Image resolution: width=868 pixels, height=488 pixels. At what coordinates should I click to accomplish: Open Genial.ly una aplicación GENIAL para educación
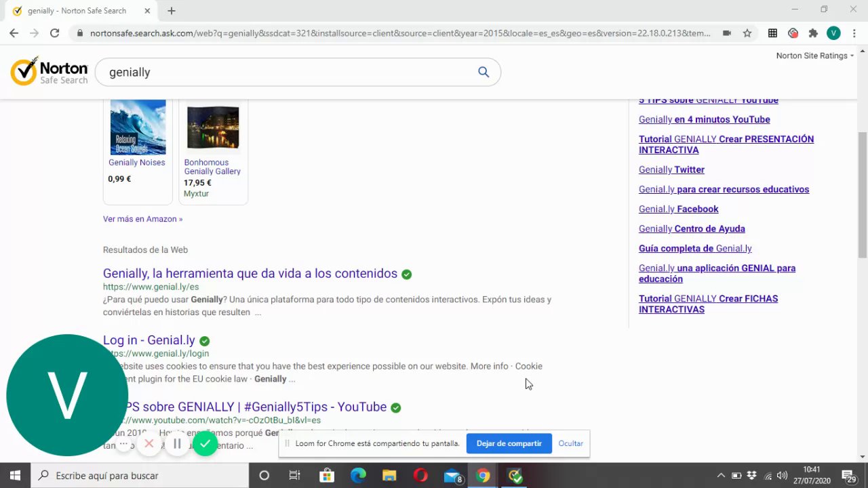[x=717, y=273]
